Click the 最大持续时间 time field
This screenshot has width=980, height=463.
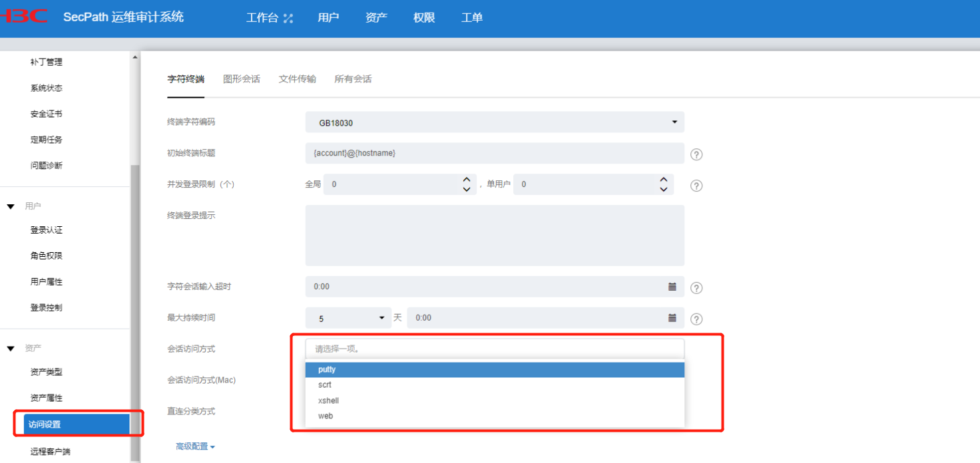coord(546,318)
